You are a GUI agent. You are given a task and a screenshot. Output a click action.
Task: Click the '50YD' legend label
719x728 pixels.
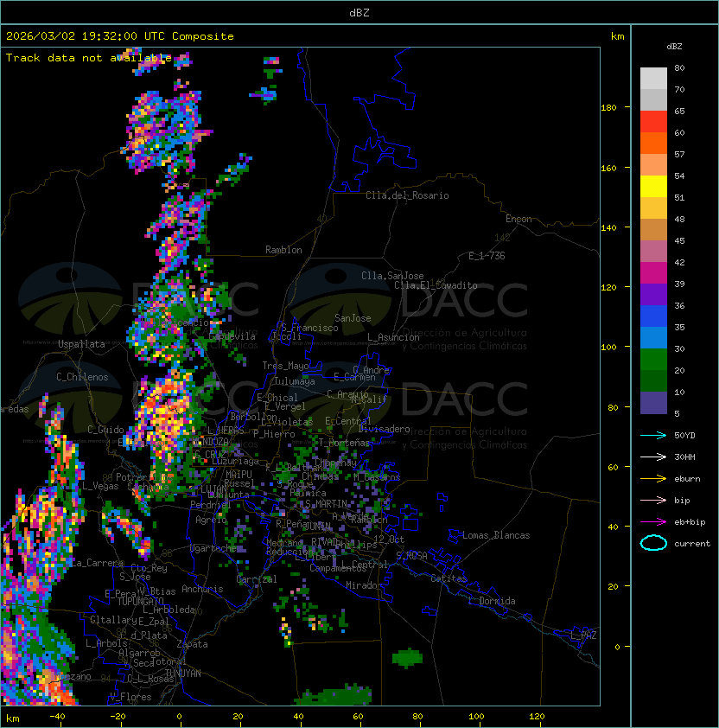point(684,436)
